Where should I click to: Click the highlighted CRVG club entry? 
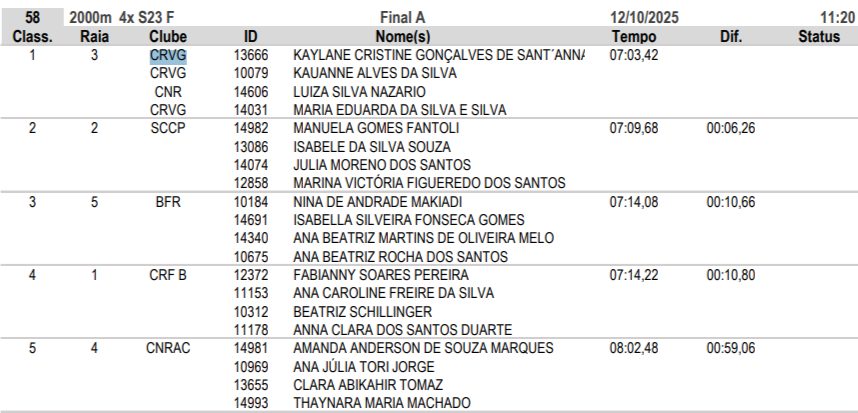pos(168,55)
